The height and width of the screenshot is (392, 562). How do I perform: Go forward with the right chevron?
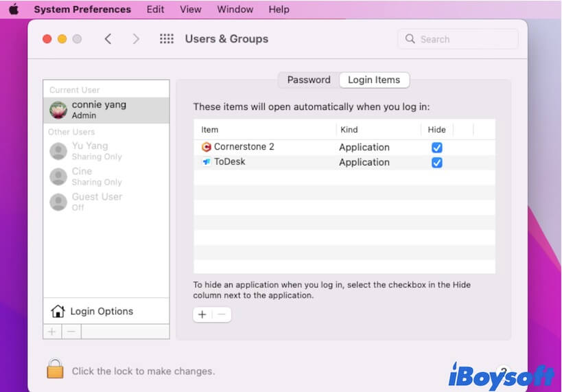pyautogui.click(x=135, y=38)
